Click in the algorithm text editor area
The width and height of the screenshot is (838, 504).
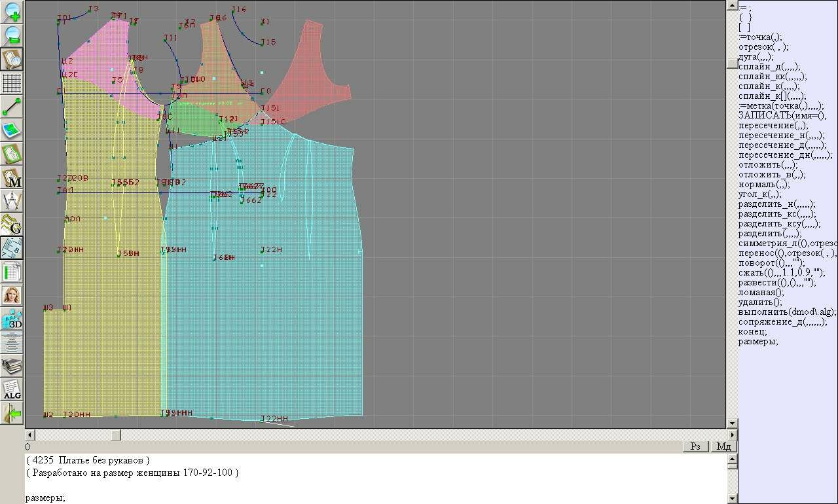point(373,481)
